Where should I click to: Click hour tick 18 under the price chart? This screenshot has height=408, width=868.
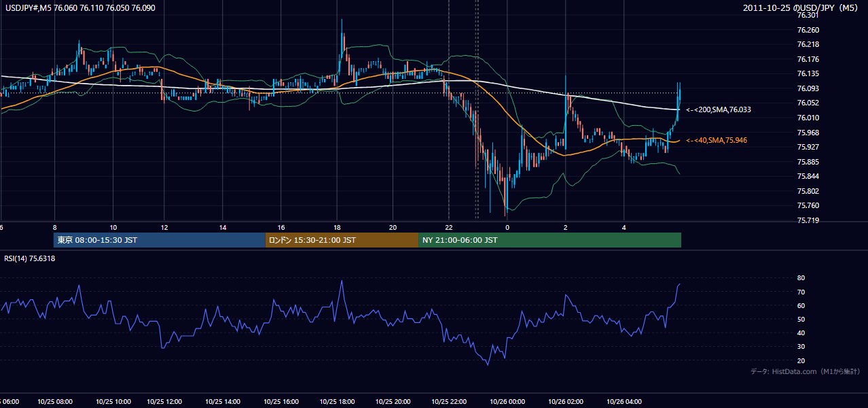coord(337,227)
